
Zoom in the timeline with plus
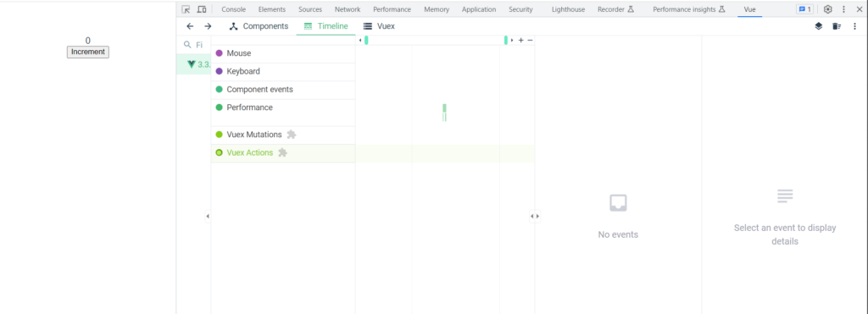[x=521, y=41]
